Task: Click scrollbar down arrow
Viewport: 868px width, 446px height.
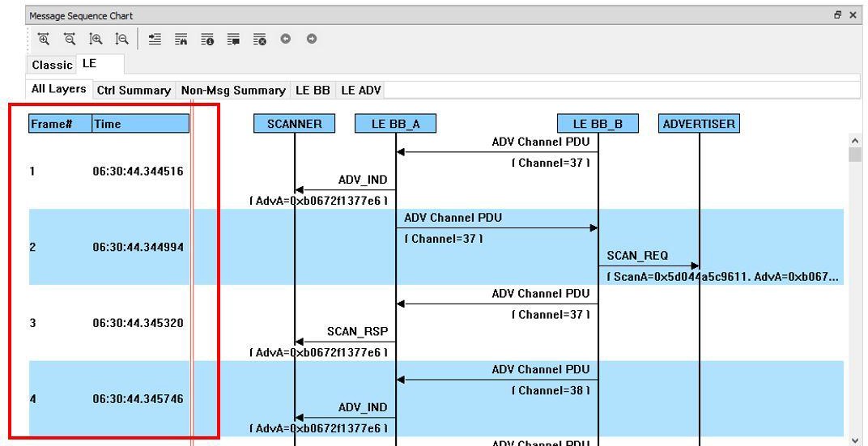Action: pos(855,439)
